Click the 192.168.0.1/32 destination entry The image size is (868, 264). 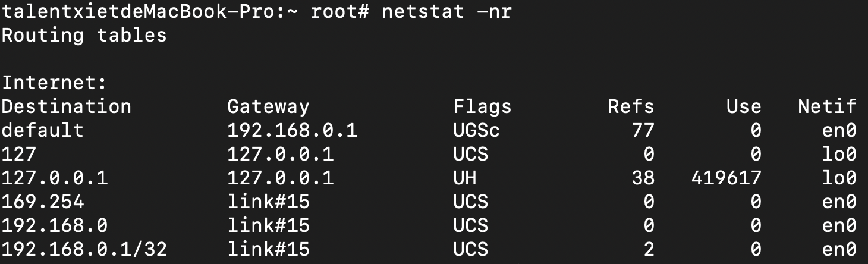click(x=84, y=250)
